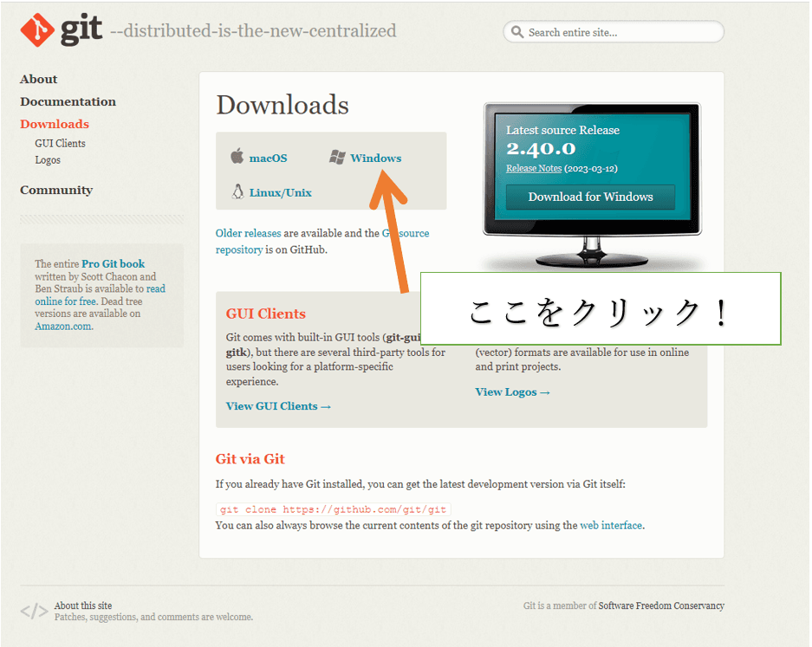Open Logos sidebar sub-item
The height and width of the screenshot is (647, 812).
48,159
